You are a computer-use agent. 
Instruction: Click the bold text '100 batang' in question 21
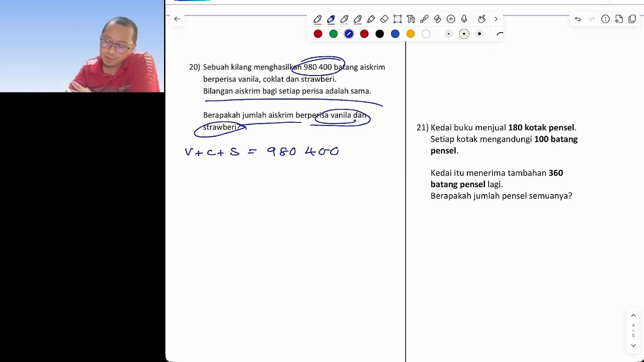pos(556,139)
